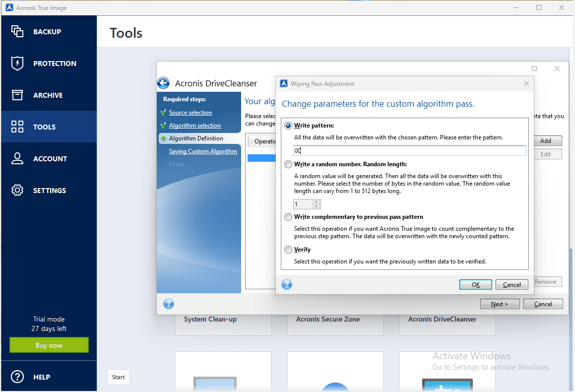Image resolution: width=575 pixels, height=392 pixels.
Task: Increase random length with up spinner arrow
Action: pos(316,201)
